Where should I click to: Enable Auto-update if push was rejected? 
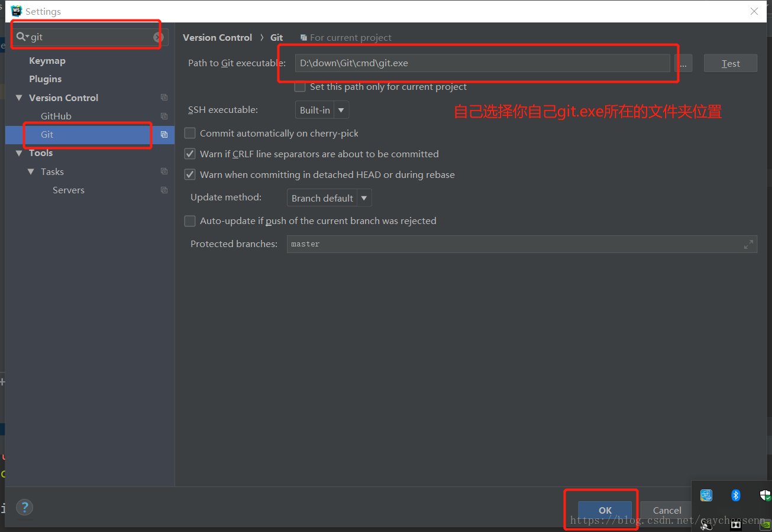tap(190, 220)
